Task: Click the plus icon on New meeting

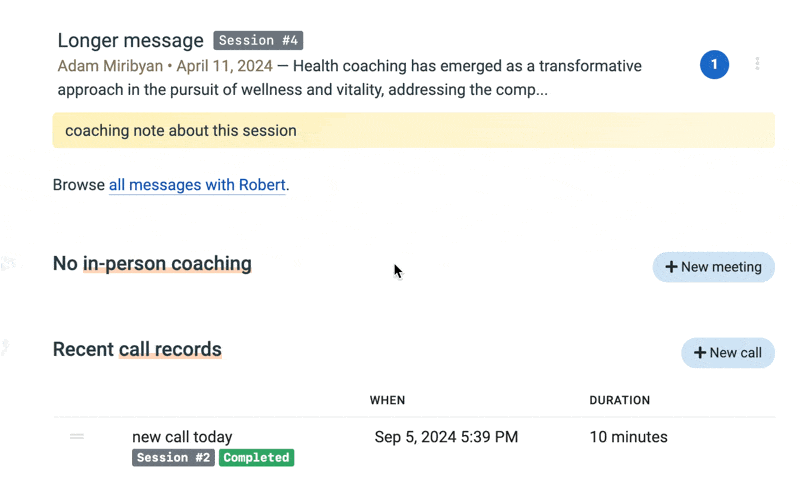Action: coord(671,267)
